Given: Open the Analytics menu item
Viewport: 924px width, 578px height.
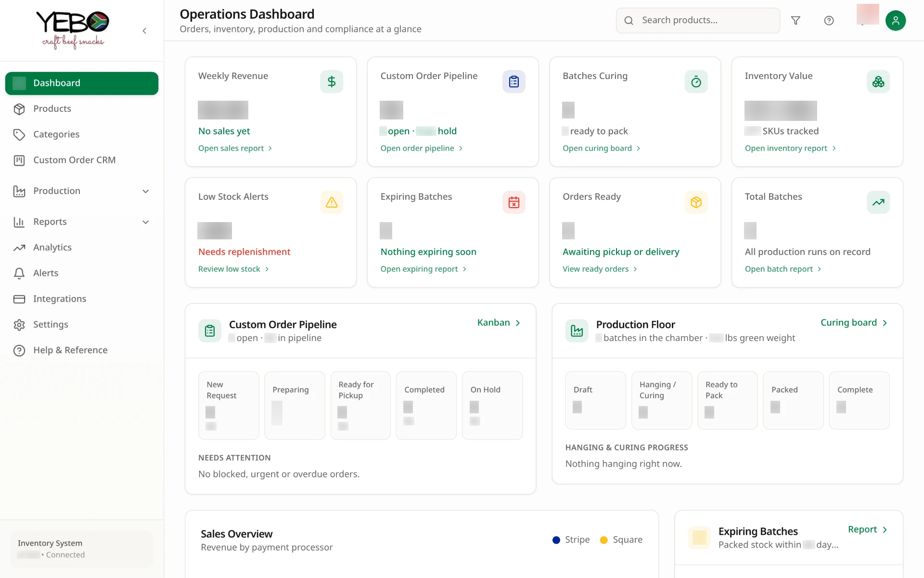Looking at the screenshot, I should click(82, 248).
